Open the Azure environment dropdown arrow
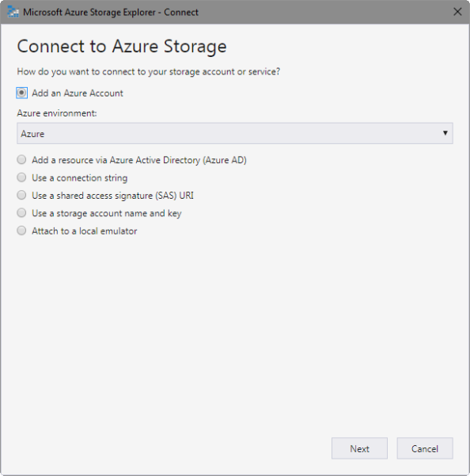 (x=445, y=133)
